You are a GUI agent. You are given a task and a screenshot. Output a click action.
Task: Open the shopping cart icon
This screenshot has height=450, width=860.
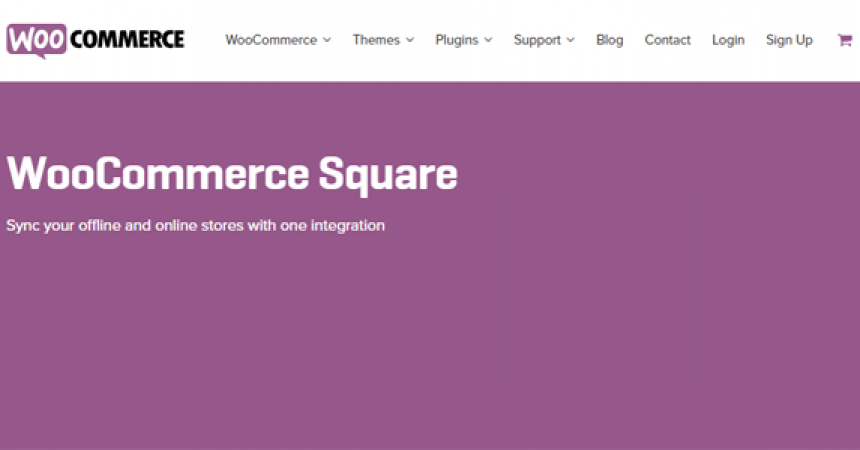(x=844, y=40)
